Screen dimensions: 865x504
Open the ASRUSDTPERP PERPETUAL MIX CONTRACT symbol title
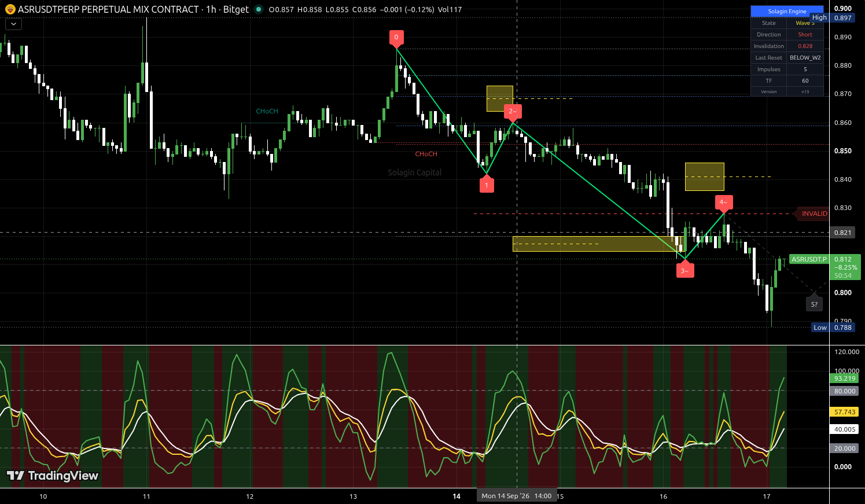tap(108, 9)
